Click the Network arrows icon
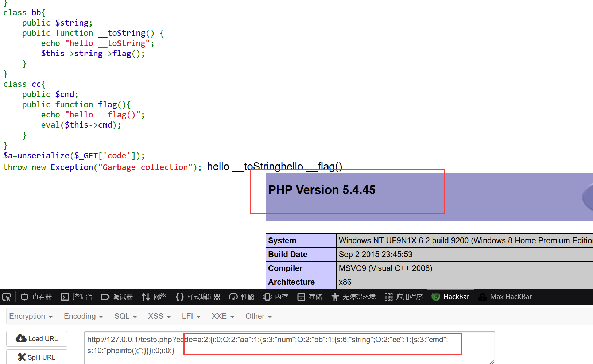Viewport: 593px width, 364px height. (146, 297)
